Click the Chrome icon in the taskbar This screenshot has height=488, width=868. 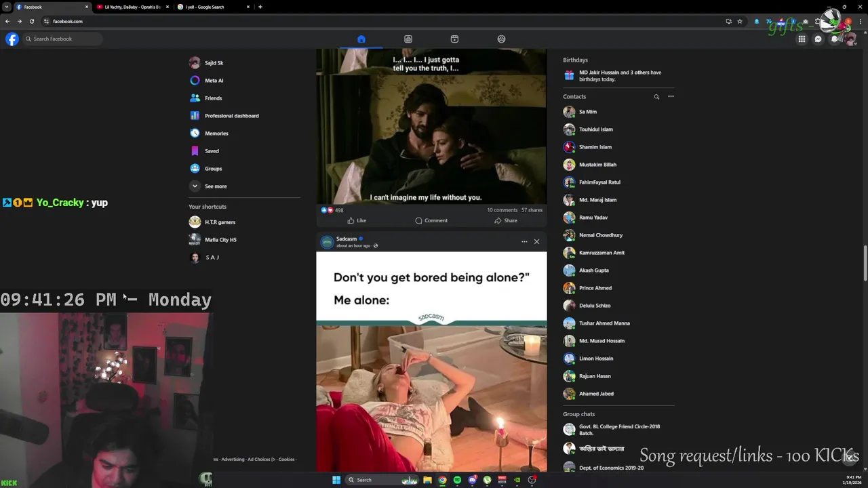click(x=442, y=480)
